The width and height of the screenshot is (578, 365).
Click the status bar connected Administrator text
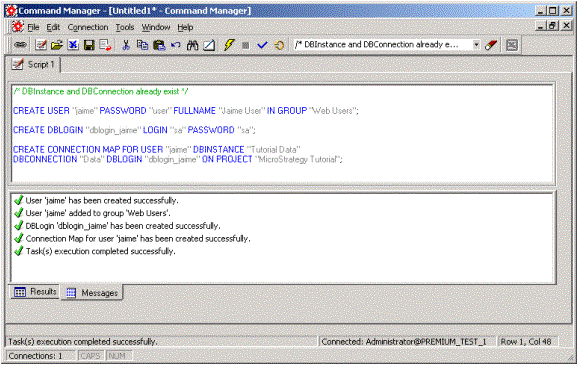(x=404, y=342)
